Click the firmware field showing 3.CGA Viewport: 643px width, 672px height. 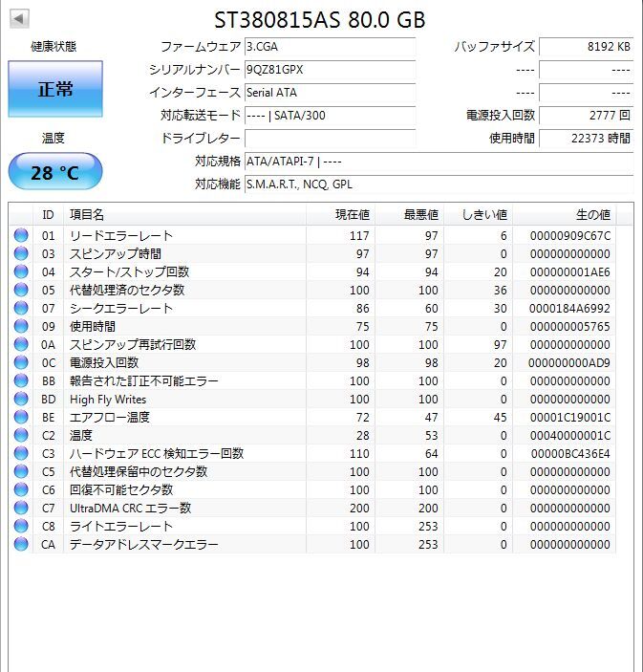[330, 47]
